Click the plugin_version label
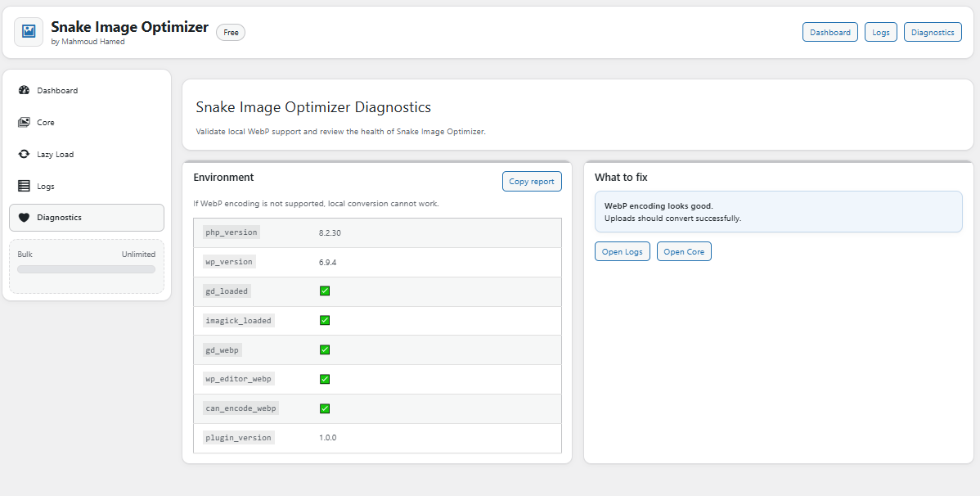The image size is (980, 496). coord(238,438)
